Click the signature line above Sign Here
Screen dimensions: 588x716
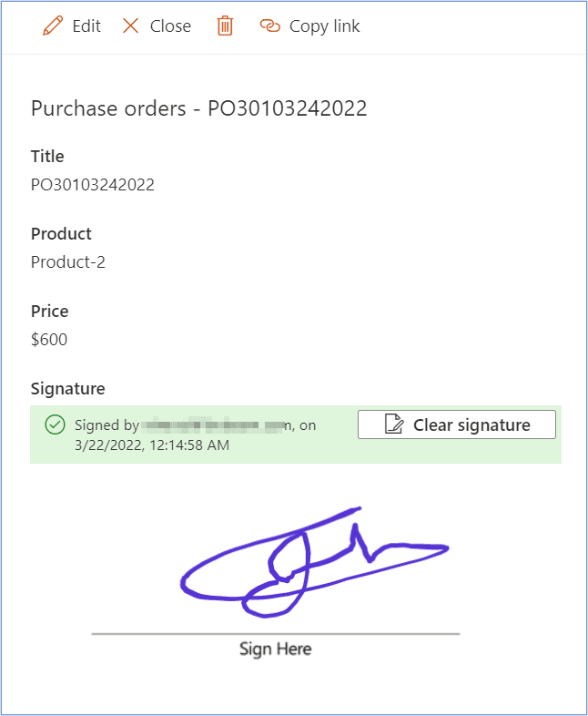tap(276, 634)
